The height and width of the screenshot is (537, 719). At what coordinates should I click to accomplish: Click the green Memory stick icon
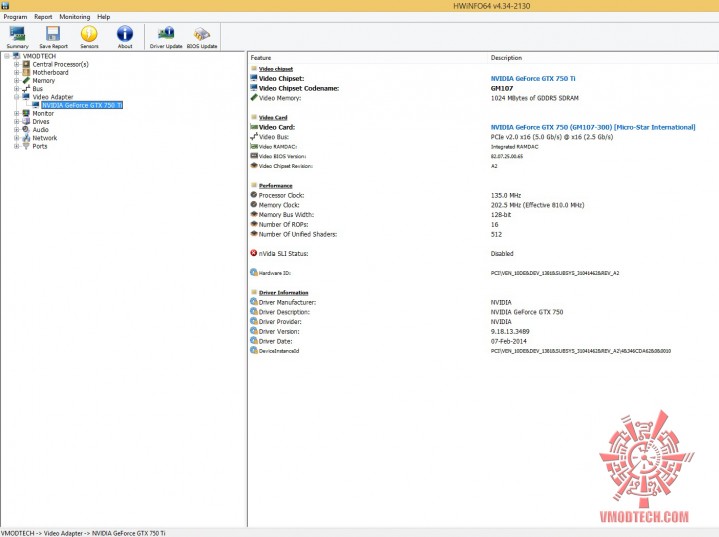(x=26, y=80)
